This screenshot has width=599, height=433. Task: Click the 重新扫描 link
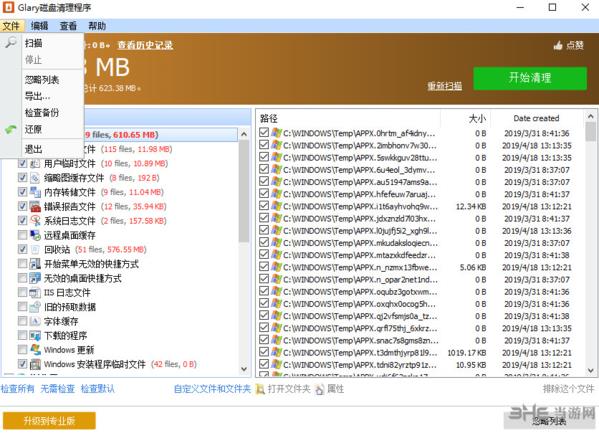444,86
